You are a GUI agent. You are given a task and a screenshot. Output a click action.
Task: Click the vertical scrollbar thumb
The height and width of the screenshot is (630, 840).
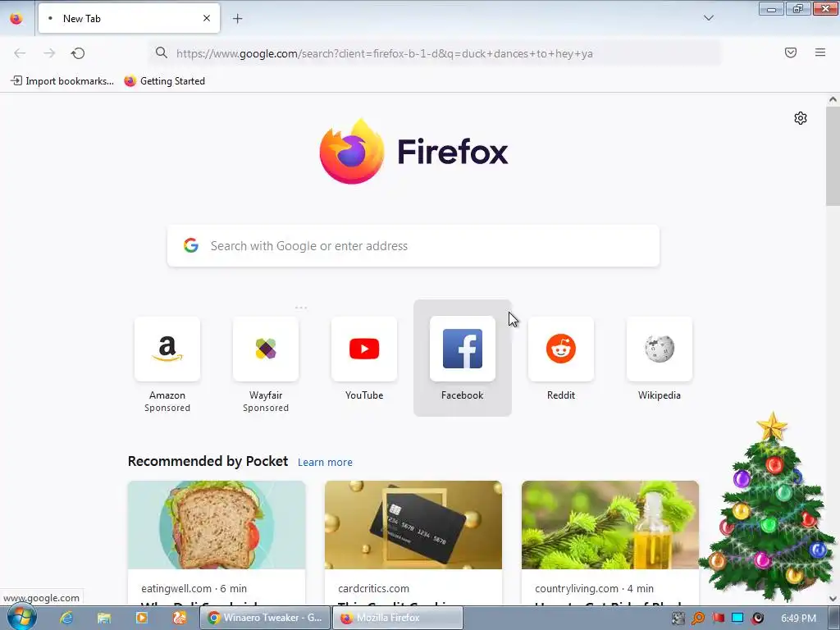pos(833,156)
